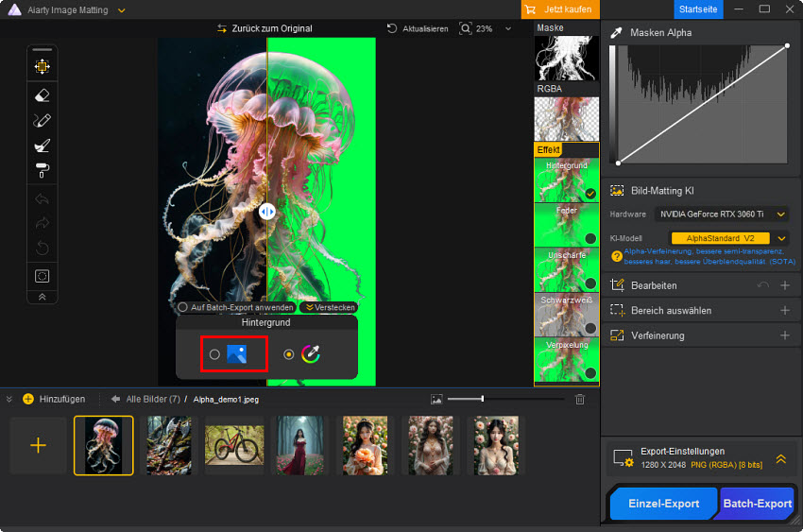The image size is (803, 532).
Task: Select the Maske preview thumbnail
Action: pyautogui.click(x=567, y=58)
